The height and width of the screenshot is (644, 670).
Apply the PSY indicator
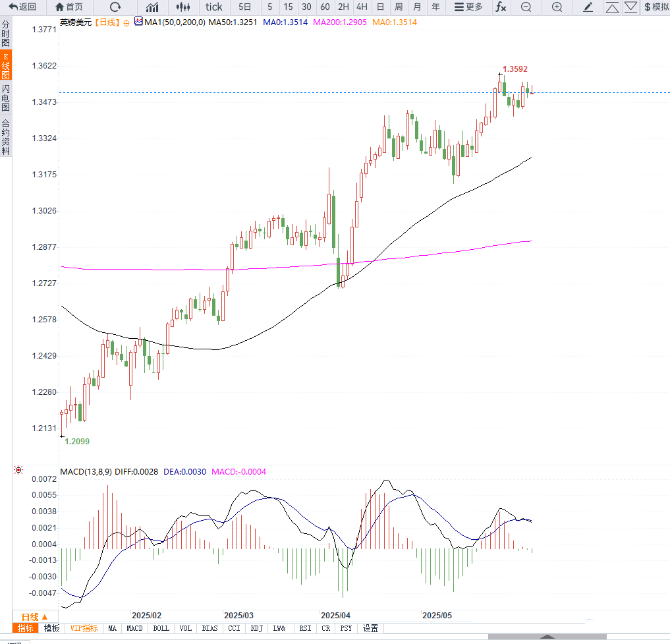click(x=346, y=628)
